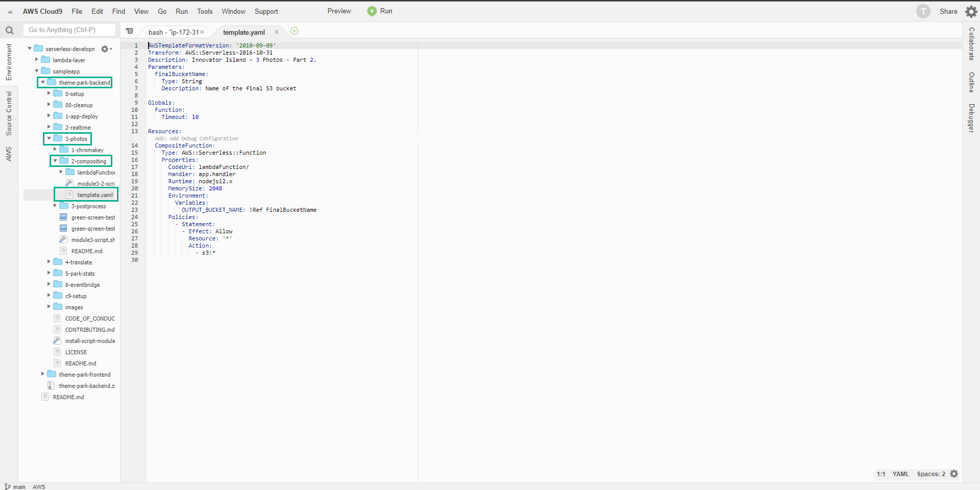Collapse the 3-photos folder arrow

coord(49,138)
